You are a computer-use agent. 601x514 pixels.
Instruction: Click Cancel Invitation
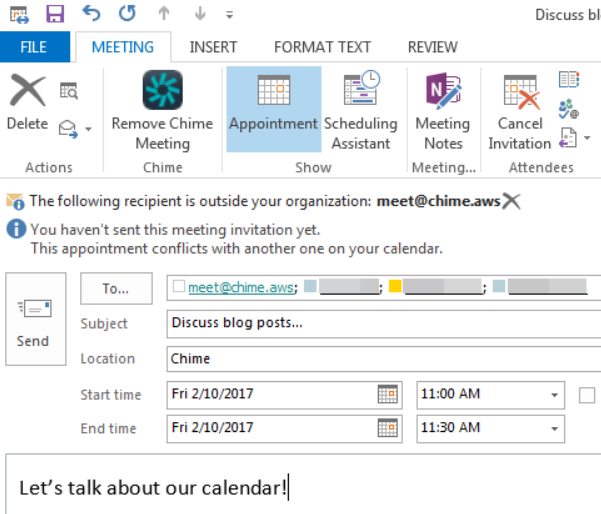click(x=520, y=111)
